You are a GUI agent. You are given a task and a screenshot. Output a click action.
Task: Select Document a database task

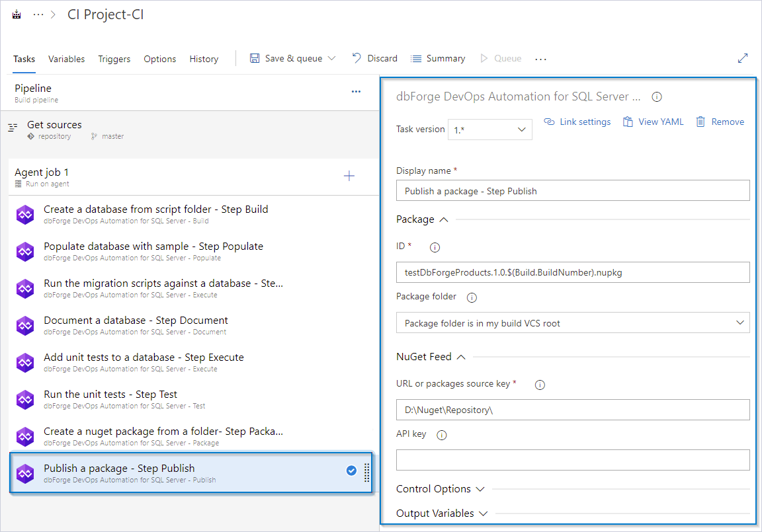click(x=194, y=325)
